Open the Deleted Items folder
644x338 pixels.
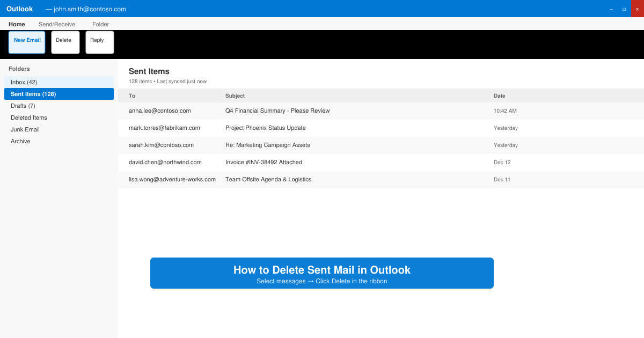coord(59,117)
